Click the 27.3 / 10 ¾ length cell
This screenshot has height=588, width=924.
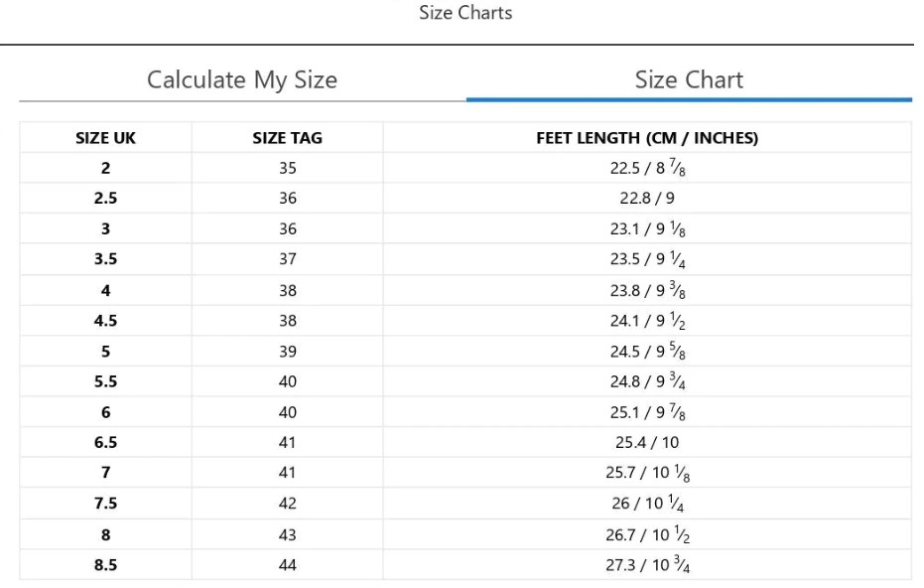tap(647, 565)
